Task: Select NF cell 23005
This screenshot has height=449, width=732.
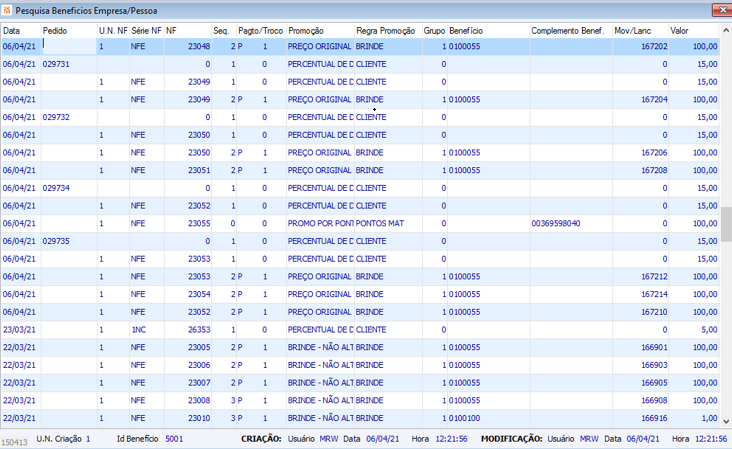Action: pos(188,347)
